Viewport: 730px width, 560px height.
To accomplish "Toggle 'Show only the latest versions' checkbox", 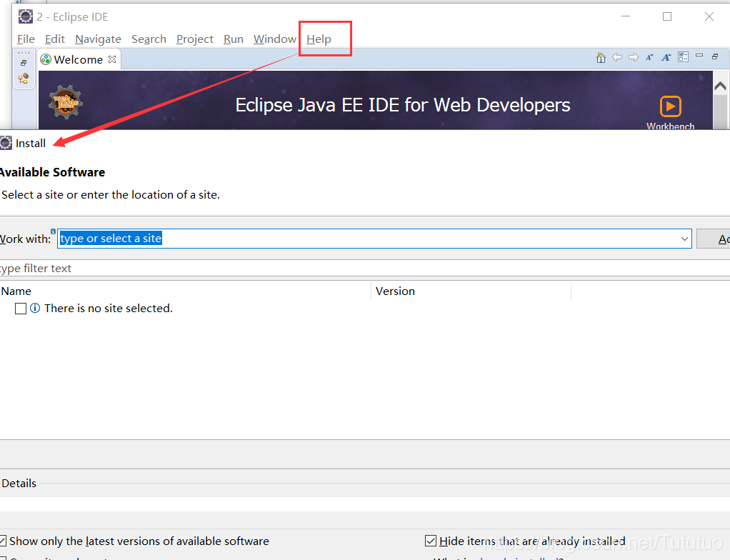I will (x=2, y=541).
